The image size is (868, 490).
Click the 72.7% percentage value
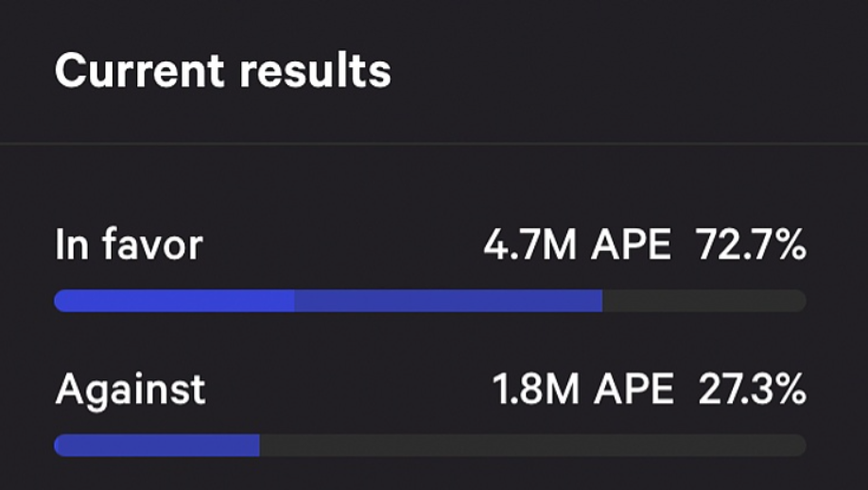point(751,246)
